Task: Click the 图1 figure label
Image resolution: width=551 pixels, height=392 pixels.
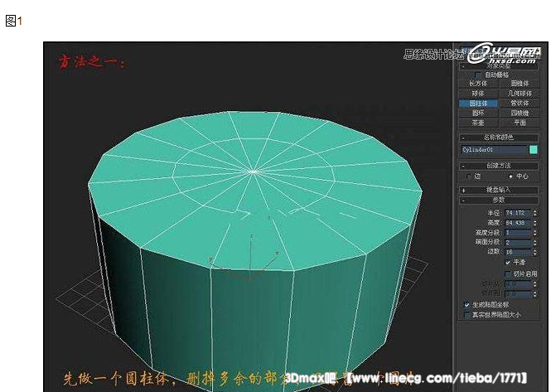Action: 14,21
